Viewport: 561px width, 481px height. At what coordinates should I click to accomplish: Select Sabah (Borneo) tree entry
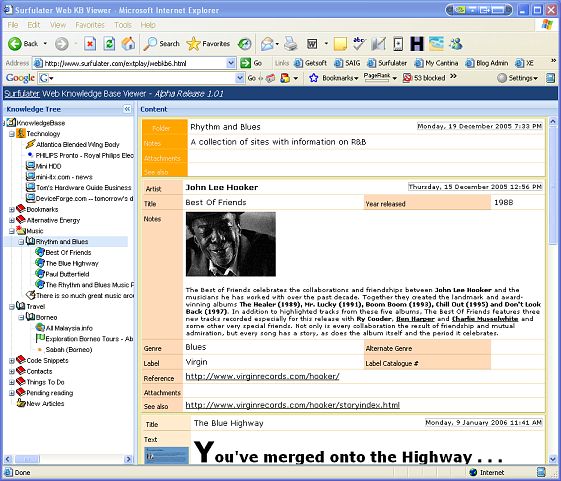point(69,350)
